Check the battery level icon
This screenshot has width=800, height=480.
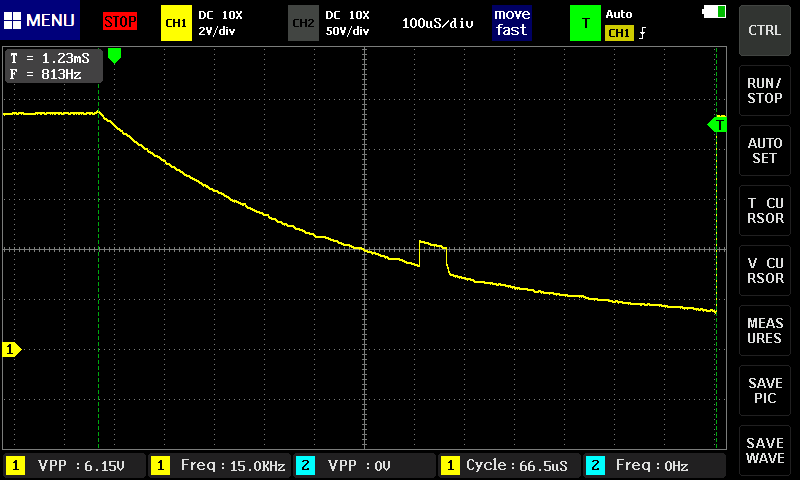[x=714, y=12]
